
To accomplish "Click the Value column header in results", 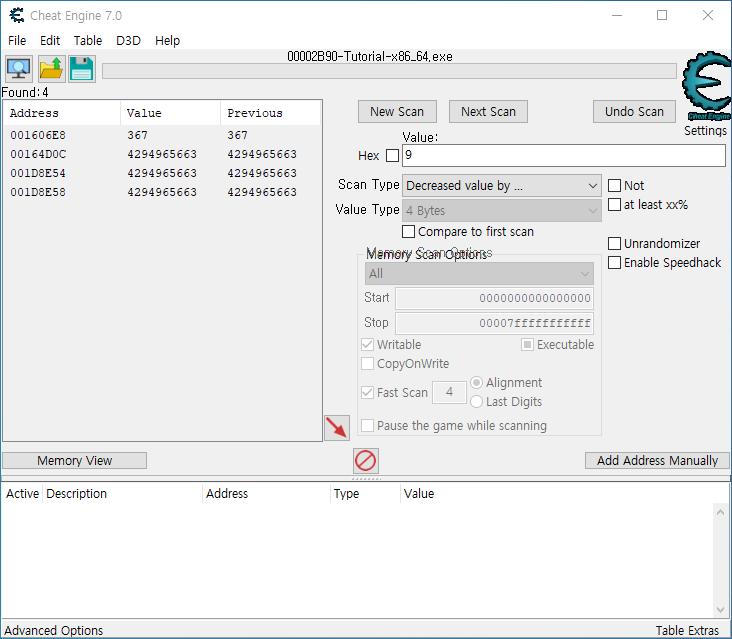I will click(x=170, y=113).
